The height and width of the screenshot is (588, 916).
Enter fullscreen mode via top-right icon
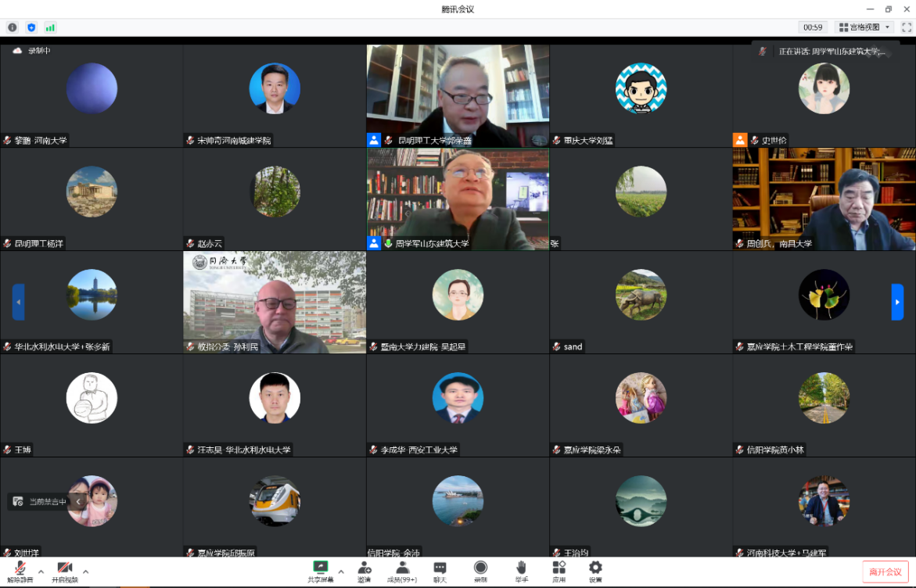(x=907, y=27)
